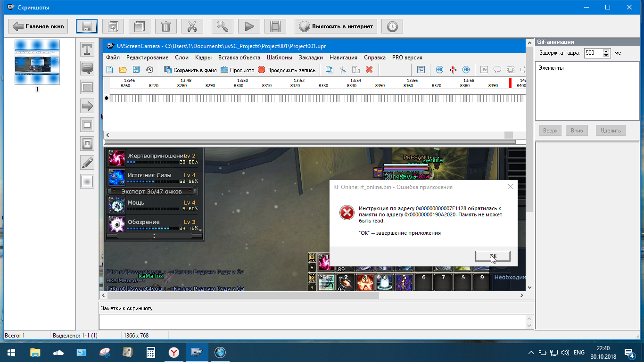The image size is (644, 362).
Task: Click in the Заметки к скриншоту notes field
Action: coord(312,321)
